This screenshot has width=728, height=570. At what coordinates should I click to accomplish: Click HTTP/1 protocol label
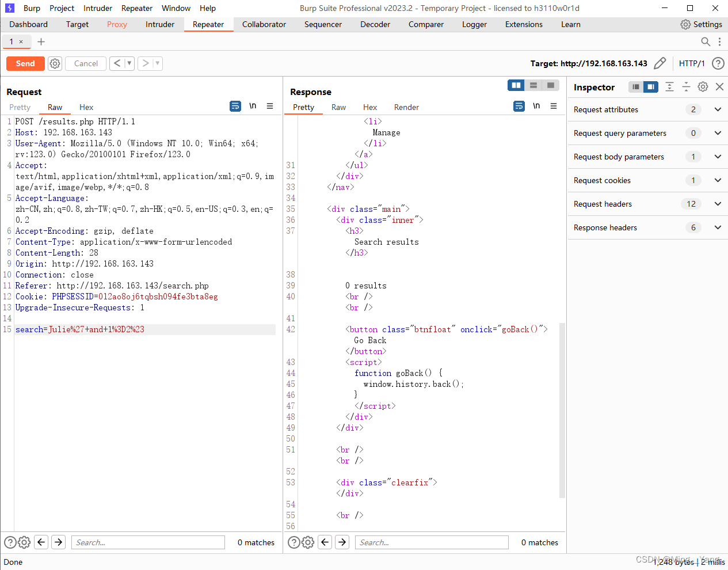click(692, 63)
